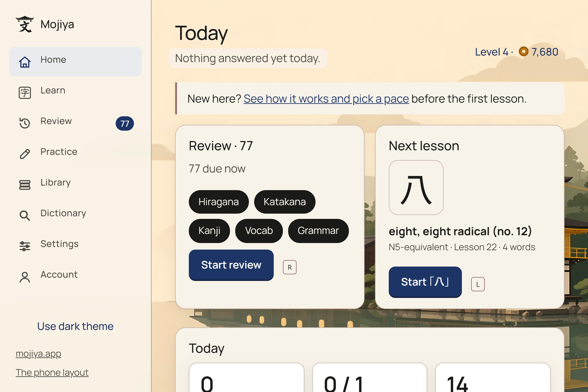The width and height of the screenshot is (588, 392).
Task: Open the Library section
Action: pyautogui.click(x=76, y=185)
